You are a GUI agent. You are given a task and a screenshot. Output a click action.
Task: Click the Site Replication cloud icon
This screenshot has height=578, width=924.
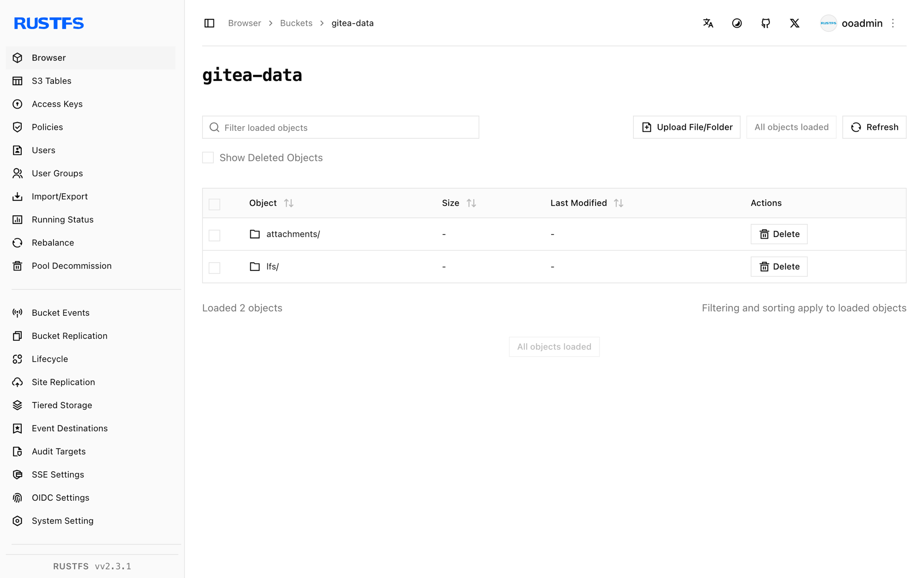click(x=18, y=382)
